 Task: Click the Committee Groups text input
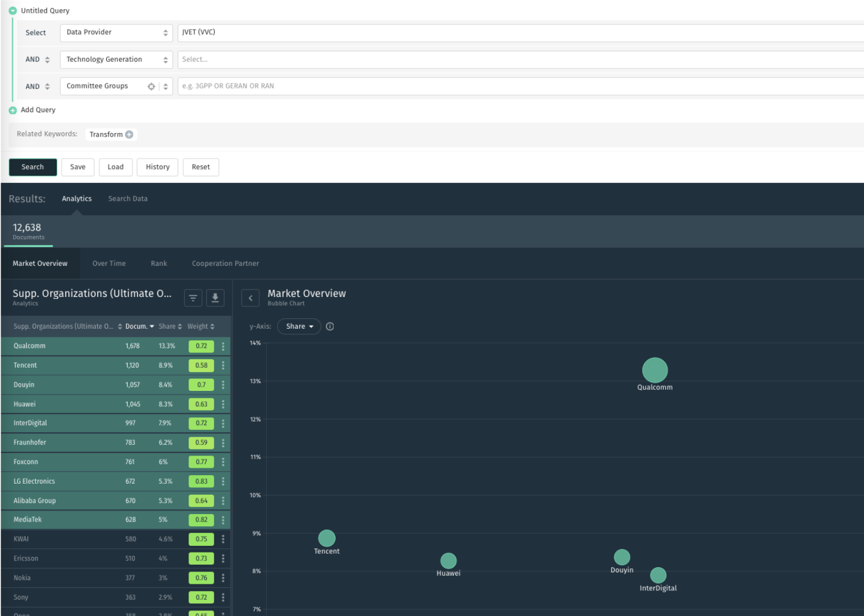[x=520, y=87]
